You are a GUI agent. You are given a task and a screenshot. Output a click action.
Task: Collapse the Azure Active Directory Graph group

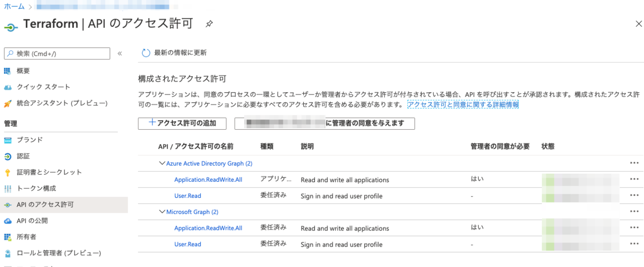162,163
